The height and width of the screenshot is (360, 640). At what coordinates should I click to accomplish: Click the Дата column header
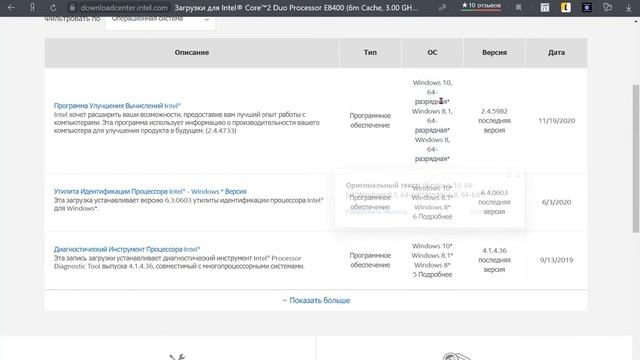tap(556, 53)
